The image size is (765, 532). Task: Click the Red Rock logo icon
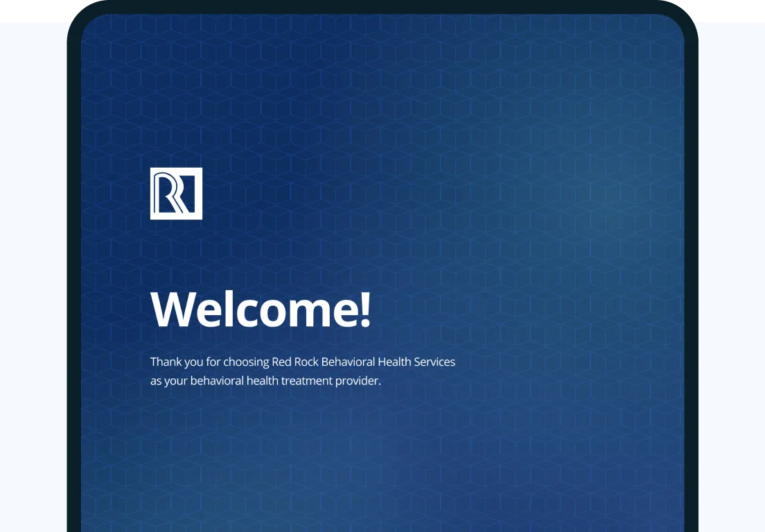(x=176, y=193)
